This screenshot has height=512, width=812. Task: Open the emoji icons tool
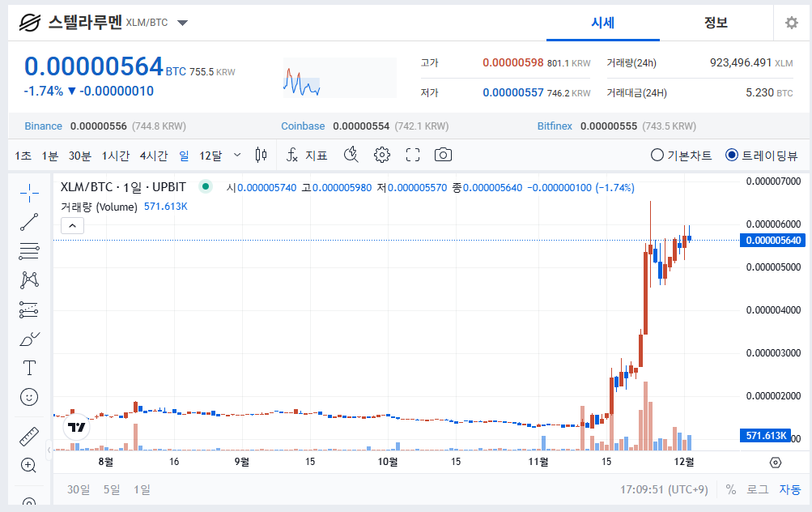coord(29,398)
